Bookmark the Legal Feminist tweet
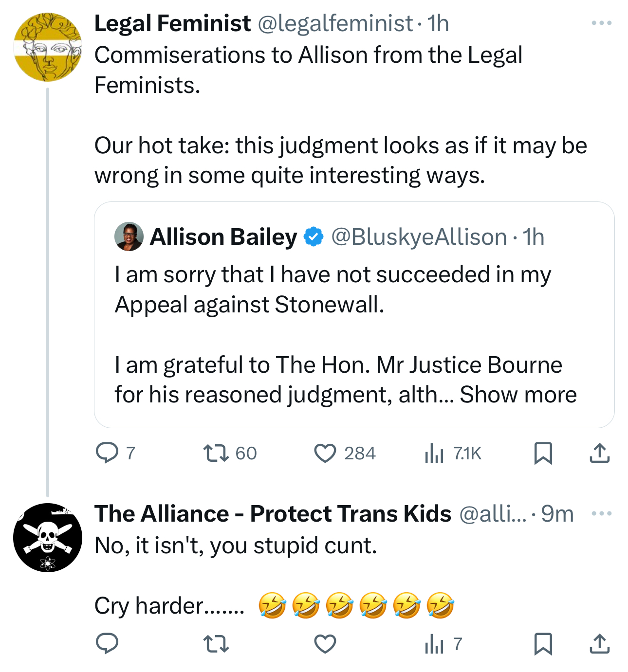The width and height of the screenshot is (628, 672). pos(543,453)
